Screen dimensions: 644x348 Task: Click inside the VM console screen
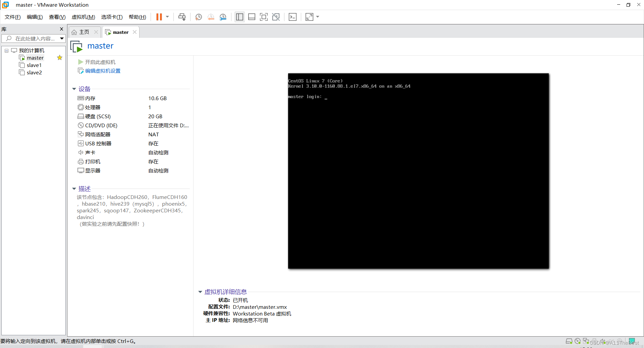418,171
